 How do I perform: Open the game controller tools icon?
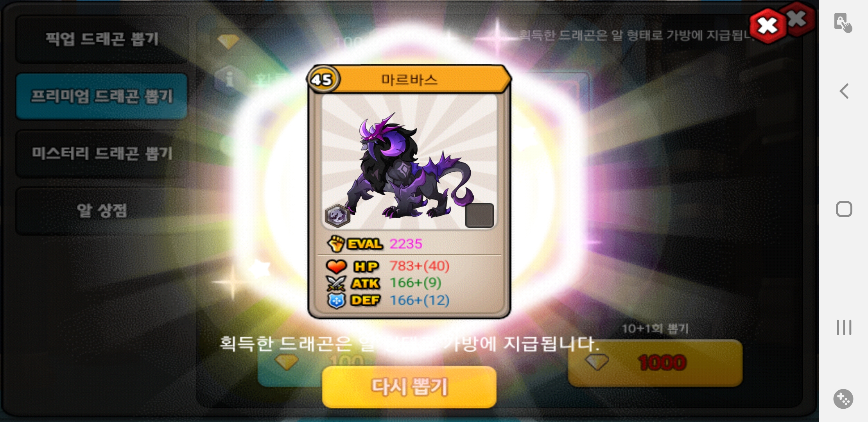point(843,399)
